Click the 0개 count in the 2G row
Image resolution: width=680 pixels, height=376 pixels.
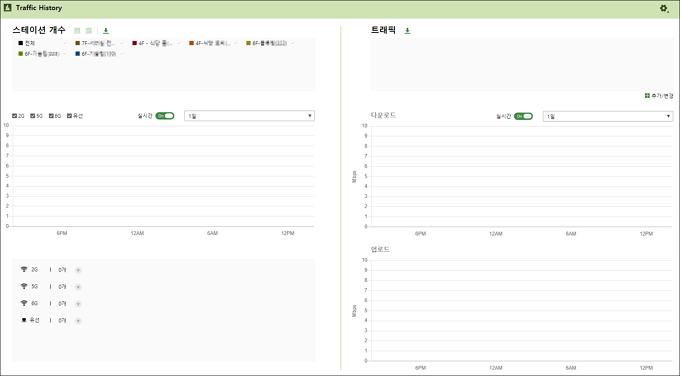[62, 270]
